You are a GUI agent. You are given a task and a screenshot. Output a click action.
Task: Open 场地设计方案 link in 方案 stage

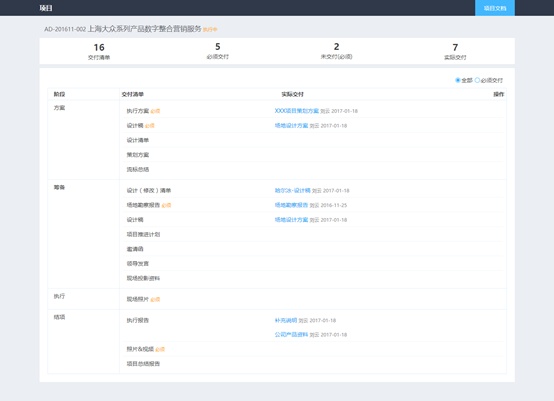coord(291,125)
